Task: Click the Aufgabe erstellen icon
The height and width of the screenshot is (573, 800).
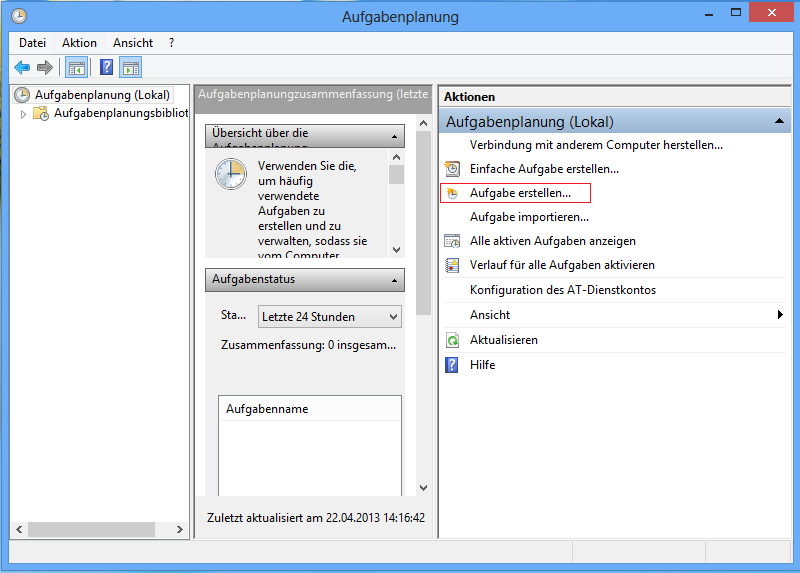Action: coord(452,193)
